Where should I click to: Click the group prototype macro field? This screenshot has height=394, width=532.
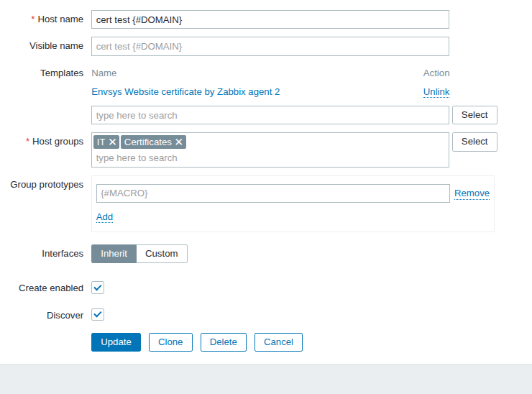coord(272,193)
